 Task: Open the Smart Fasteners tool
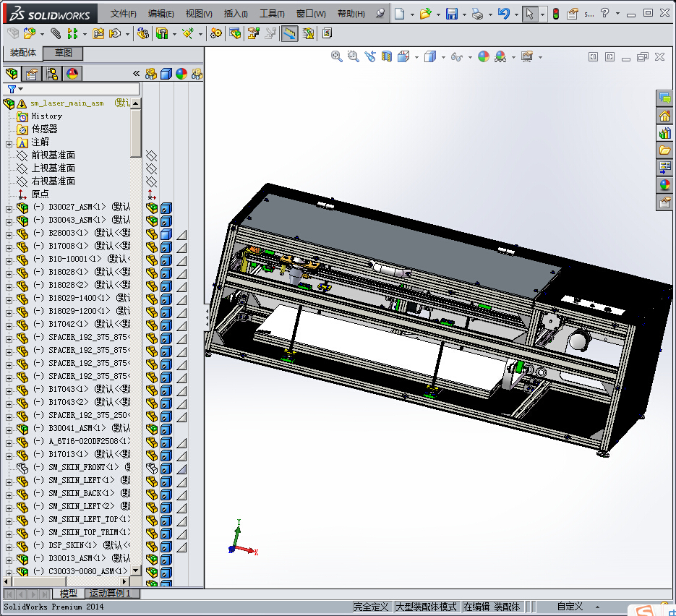pos(98,33)
